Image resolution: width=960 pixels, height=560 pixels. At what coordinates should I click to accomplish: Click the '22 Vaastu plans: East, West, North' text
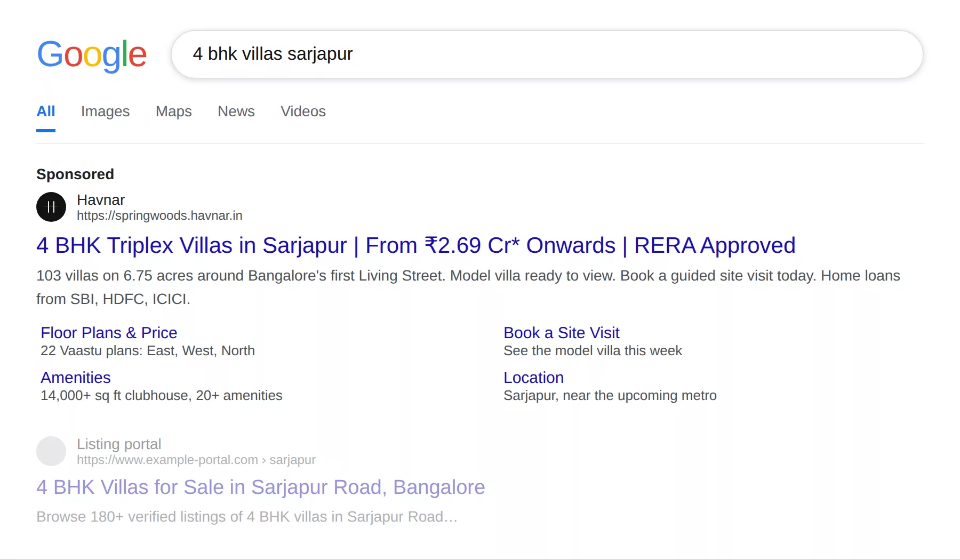tap(148, 351)
